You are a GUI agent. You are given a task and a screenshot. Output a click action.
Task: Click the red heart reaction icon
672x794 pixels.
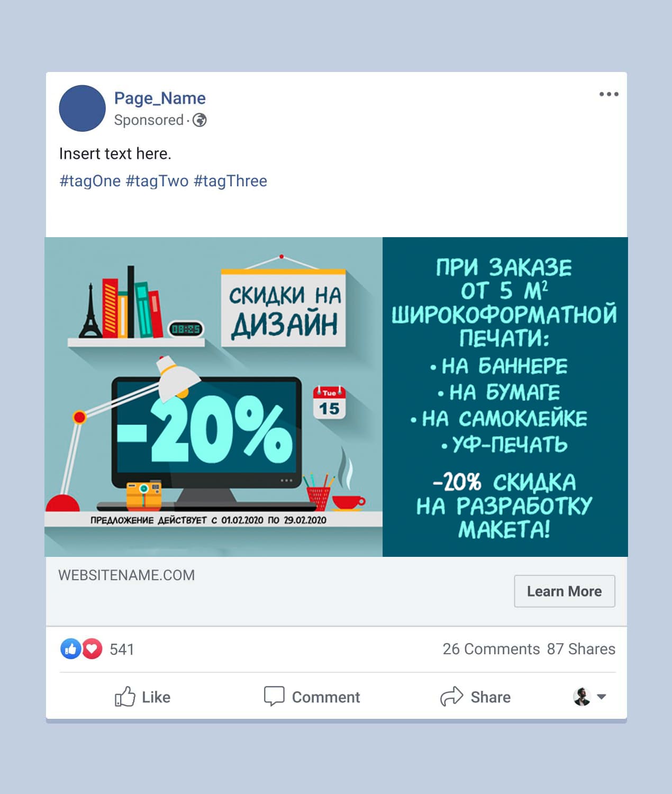(92, 649)
